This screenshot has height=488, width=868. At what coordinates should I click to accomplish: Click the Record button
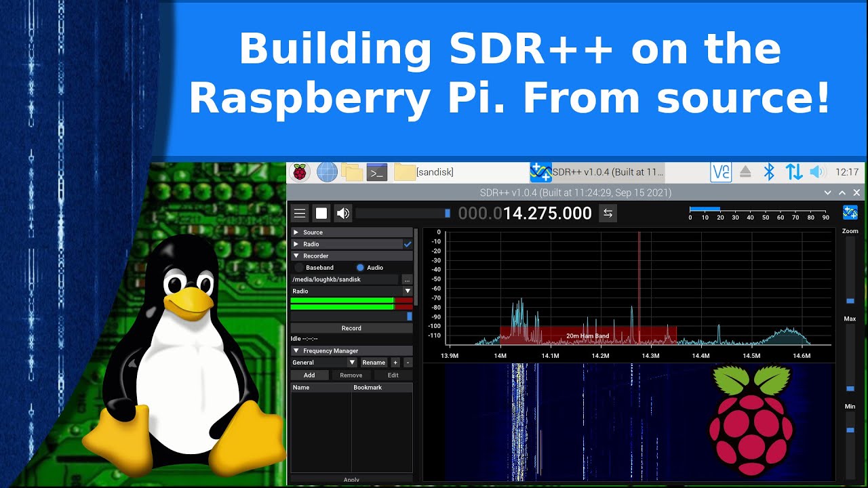[351, 328]
